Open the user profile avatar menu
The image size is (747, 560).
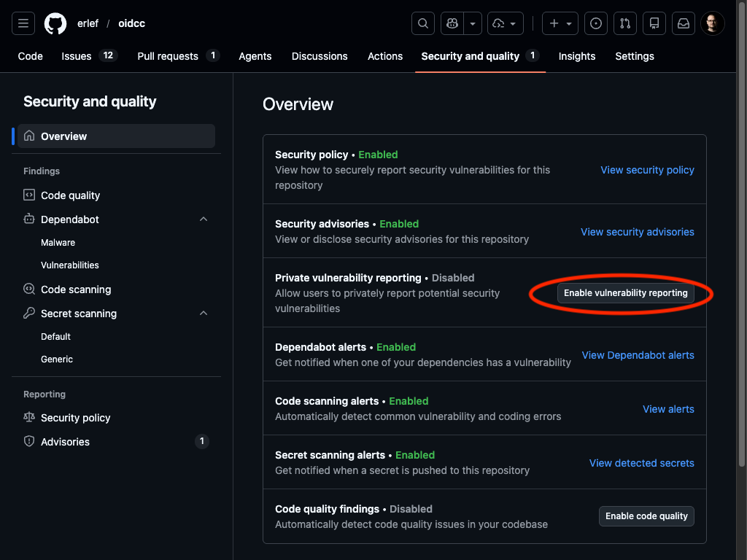coord(713,23)
